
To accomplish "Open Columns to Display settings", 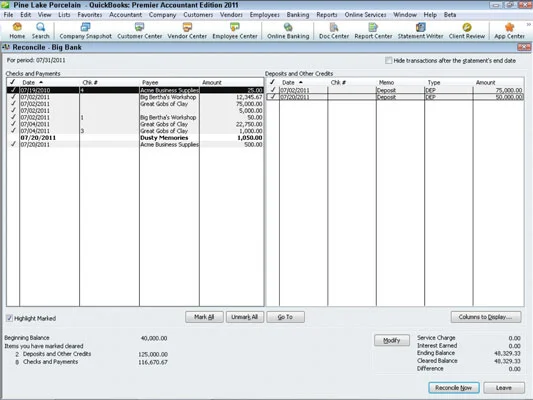I will [x=486, y=317].
